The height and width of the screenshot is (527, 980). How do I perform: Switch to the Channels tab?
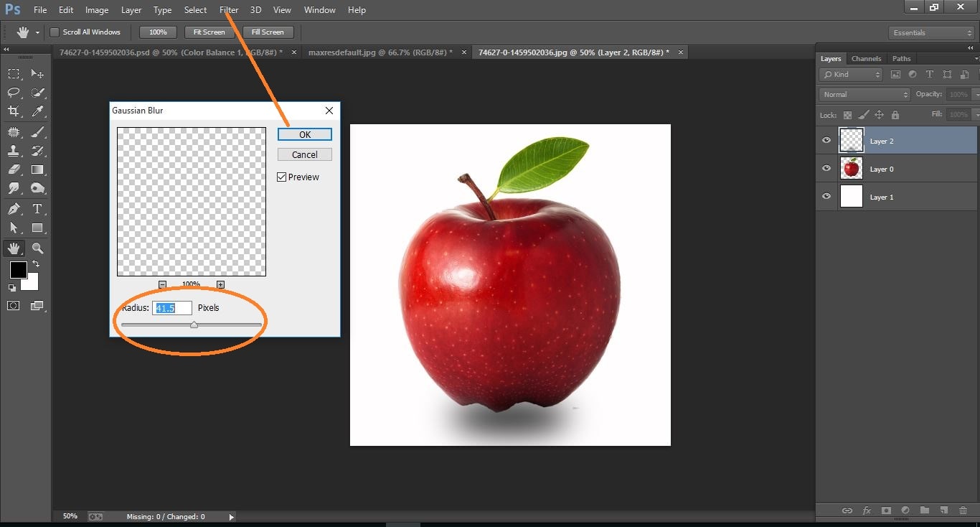866,58
